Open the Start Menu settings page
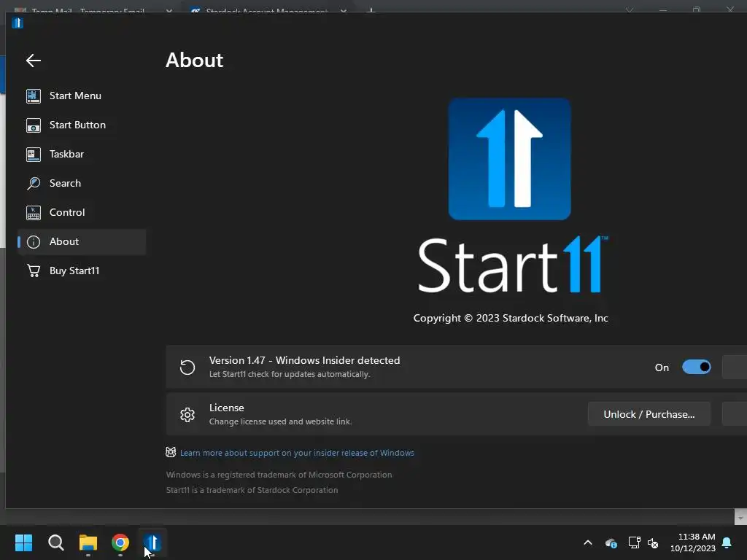Viewport: 747px width, 560px height. [82, 96]
